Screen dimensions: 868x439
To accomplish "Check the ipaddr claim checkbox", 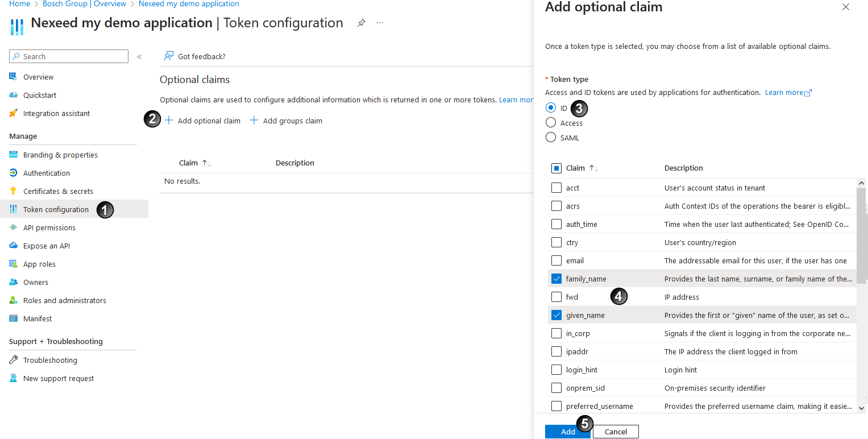I will (x=556, y=351).
